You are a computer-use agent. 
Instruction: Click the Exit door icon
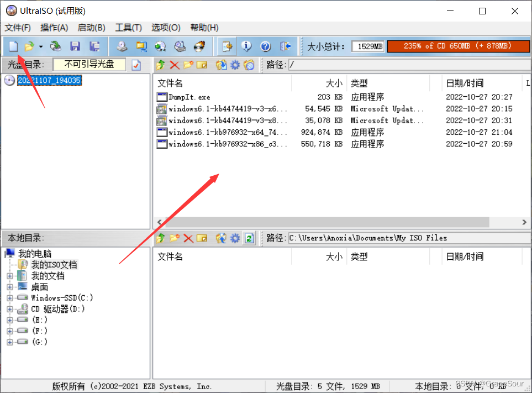click(285, 46)
